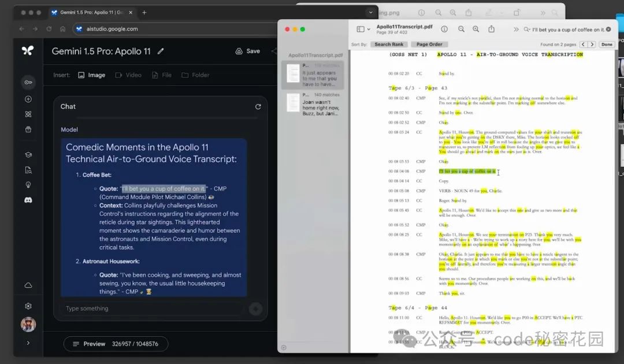Expand the sidebar with bottom chevron

[x=28, y=343]
